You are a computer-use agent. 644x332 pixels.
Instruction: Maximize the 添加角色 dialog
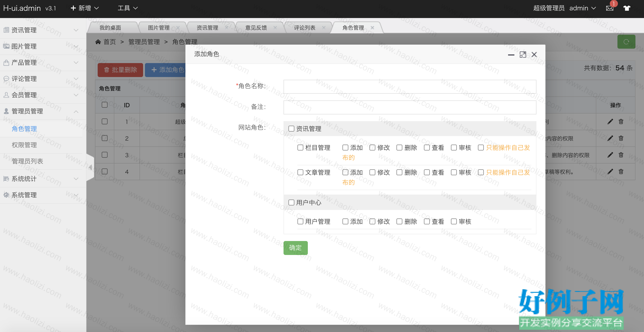coord(523,55)
